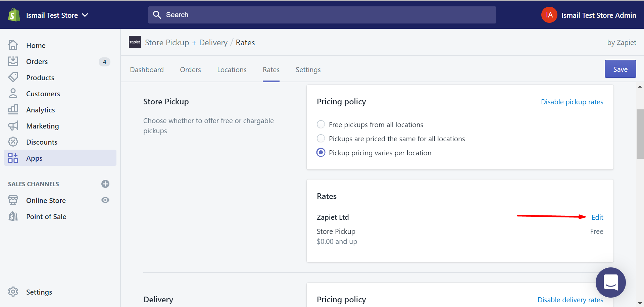Viewport: 644px width, 307px height.
Task: Click the Analytics bar chart icon
Action: pyautogui.click(x=13, y=109)
